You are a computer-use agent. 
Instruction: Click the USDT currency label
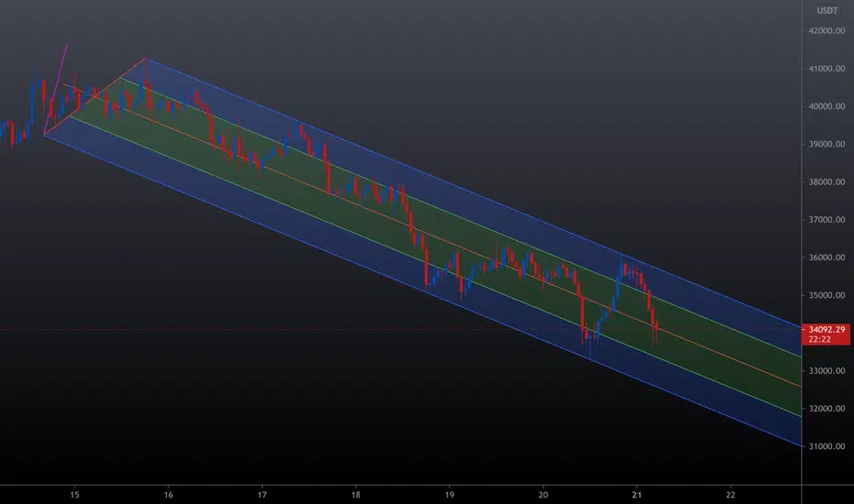tap(827, 10)
